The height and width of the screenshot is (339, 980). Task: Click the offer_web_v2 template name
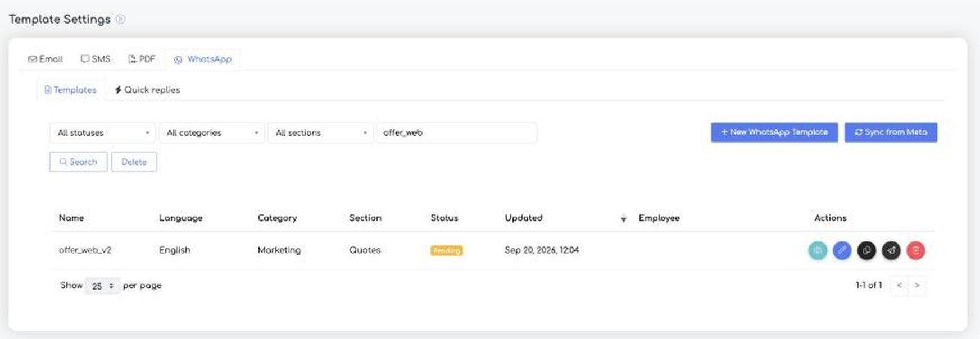click(85, 250)
